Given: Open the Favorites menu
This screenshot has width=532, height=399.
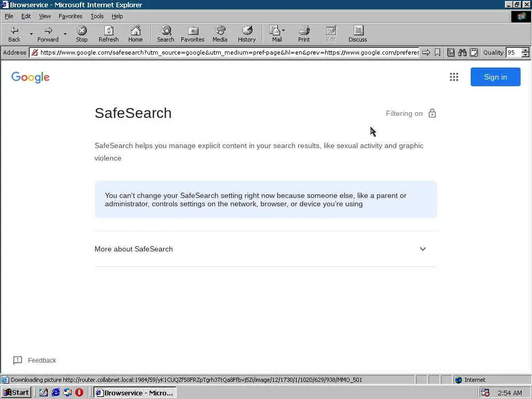Looking at the screenshot, I should 70,16.
